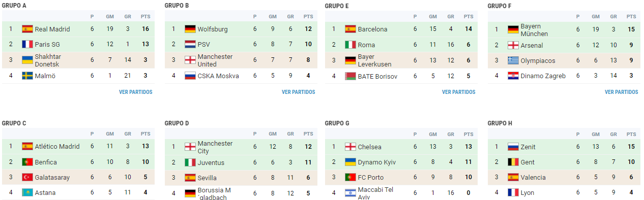This screenshot has height=200, width=644.
Task: Click the Kazakhstan flag beside Astana
Action: point(27,192)
